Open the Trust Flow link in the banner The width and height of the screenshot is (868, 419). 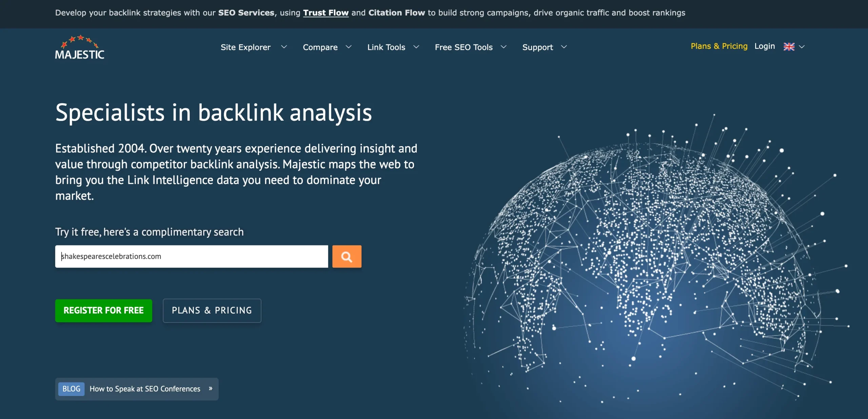[325, 13]
